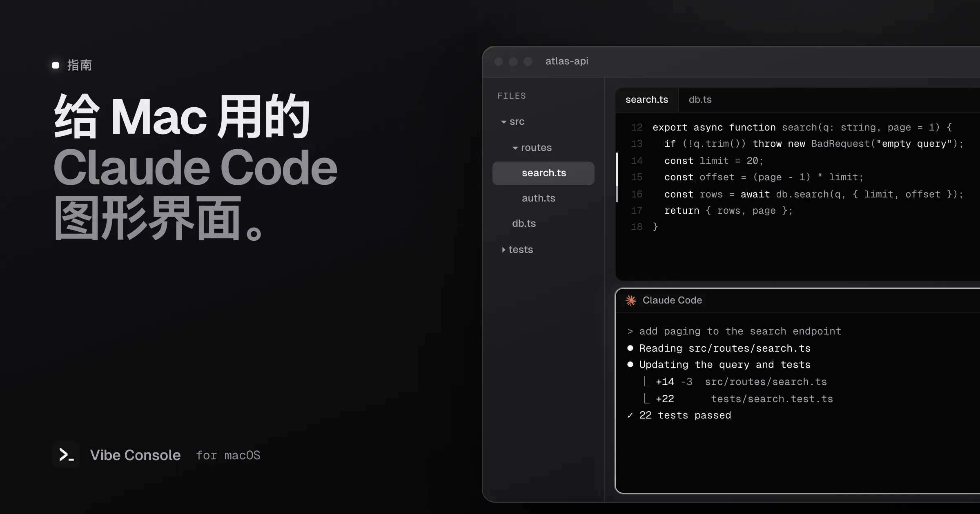Switch to the db.ts editor tab
Image resolution: width=980 pixels, height=514 pixels.
coord(700,100)
